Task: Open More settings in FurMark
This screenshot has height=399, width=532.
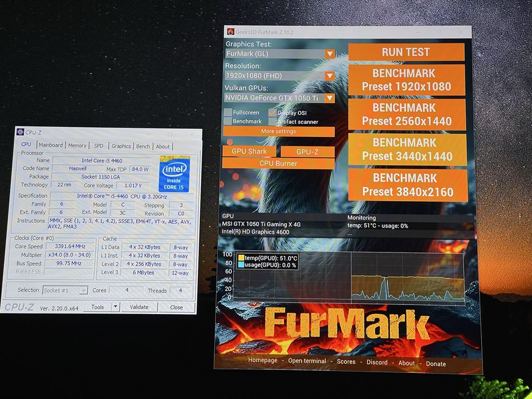Action: click(279, 131)
